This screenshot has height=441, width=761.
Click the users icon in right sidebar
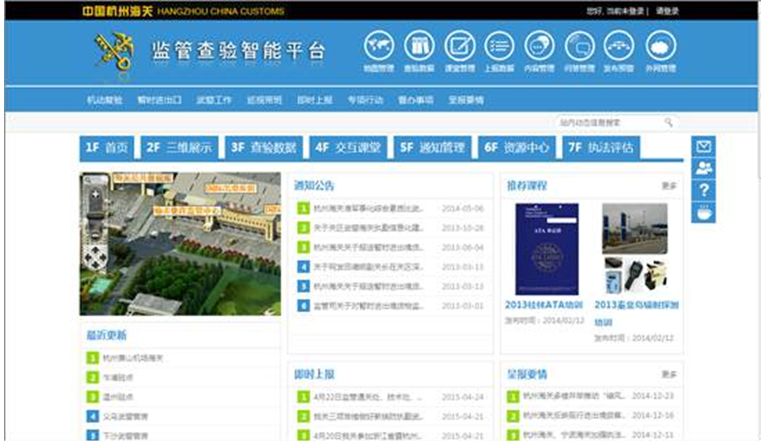pos(704,168)
